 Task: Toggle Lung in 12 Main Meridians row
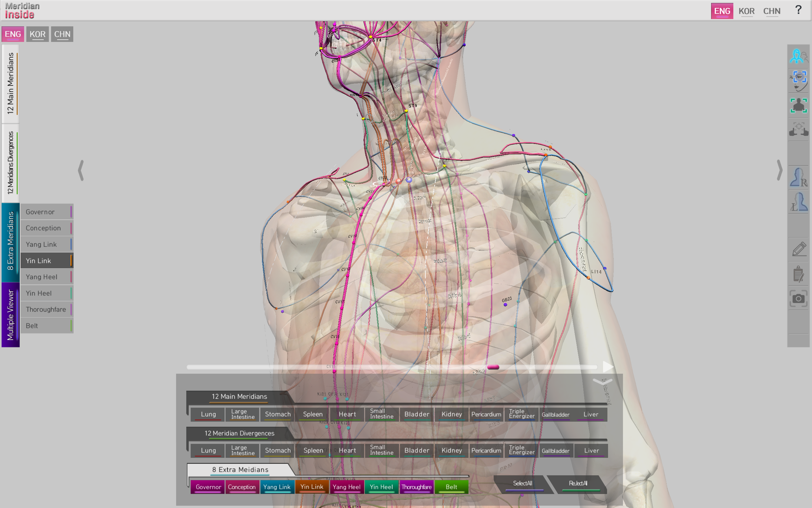point(208,414)
